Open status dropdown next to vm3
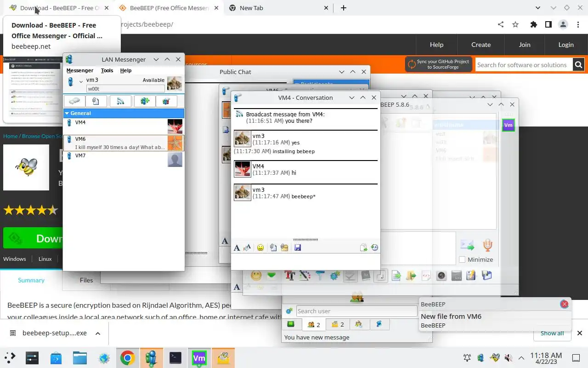Screen dimensions: 588x368 tap(81, 81)
